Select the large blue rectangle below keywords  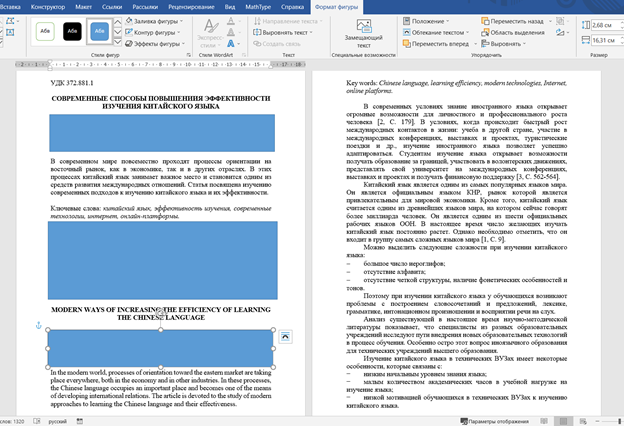click(163, 260)
